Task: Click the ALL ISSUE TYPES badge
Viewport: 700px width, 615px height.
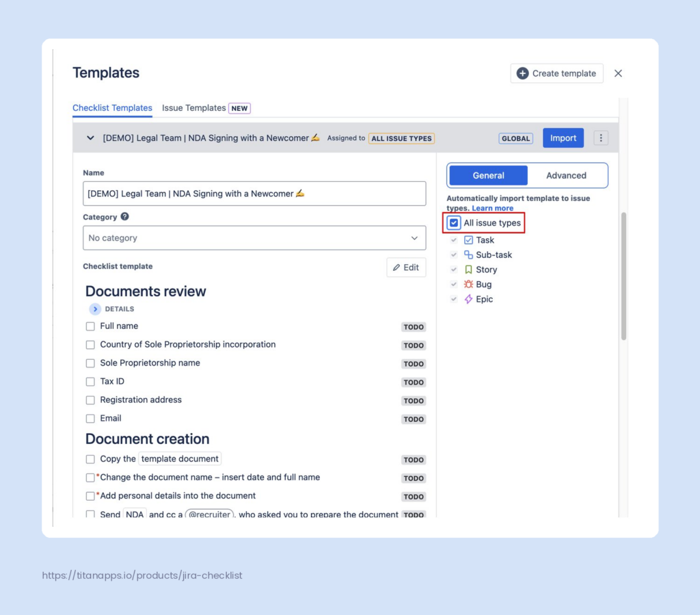Action: (401, 138)
